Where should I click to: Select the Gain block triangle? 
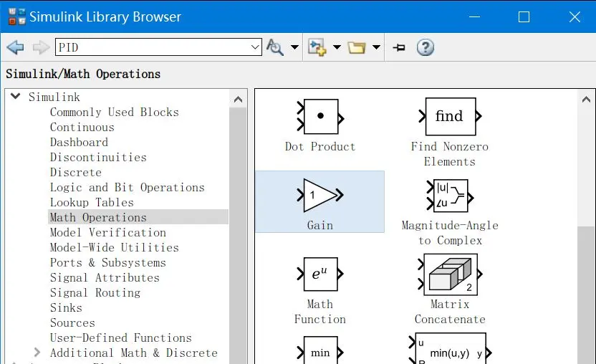[320, 195]
